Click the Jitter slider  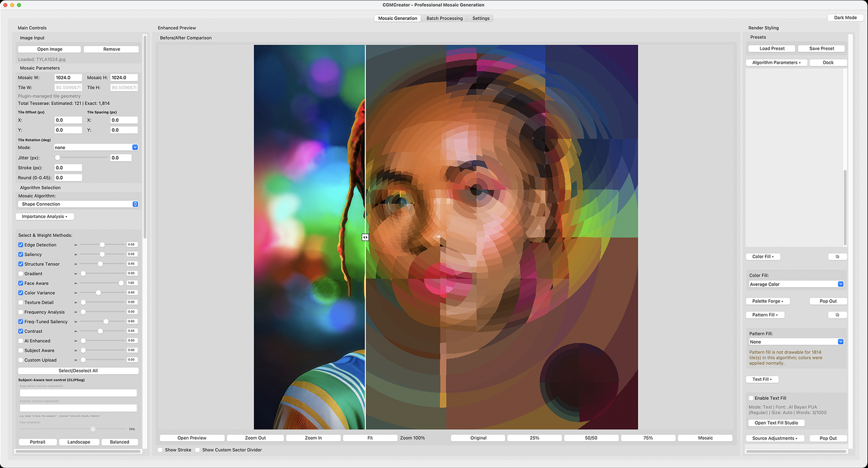point(81,158)
